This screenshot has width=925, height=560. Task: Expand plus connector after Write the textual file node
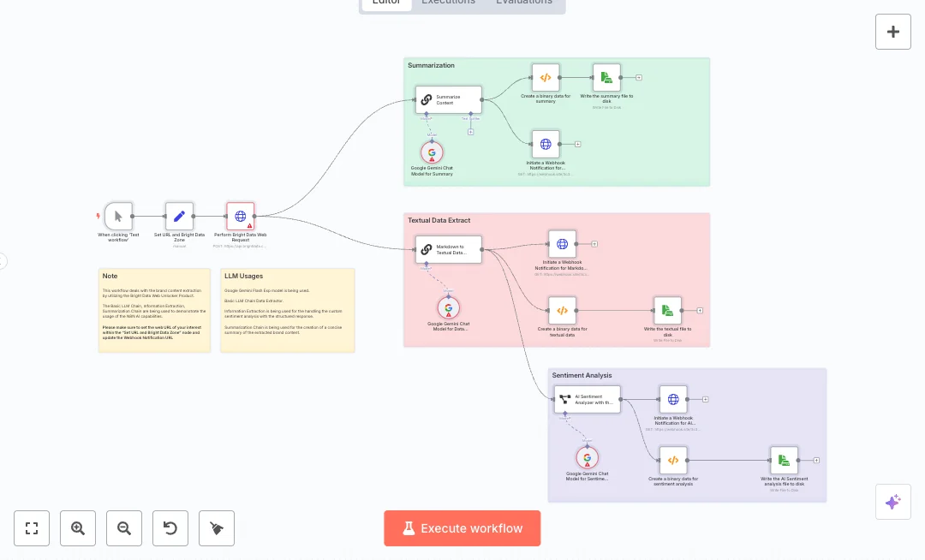tap(700, 310)
